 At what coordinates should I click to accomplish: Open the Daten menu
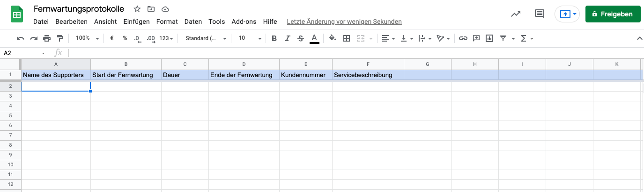(193, 21)
